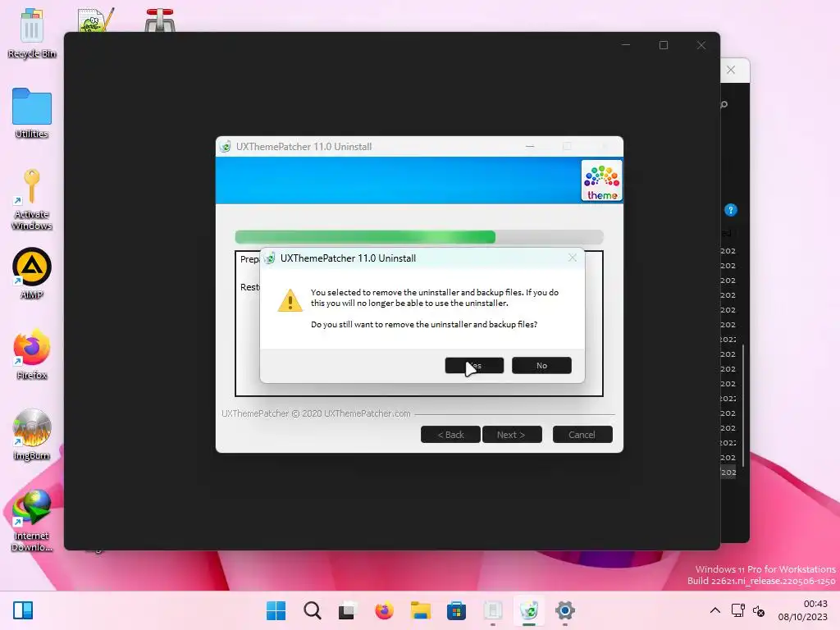Minimize the dark foreground window

coord(626,46)
